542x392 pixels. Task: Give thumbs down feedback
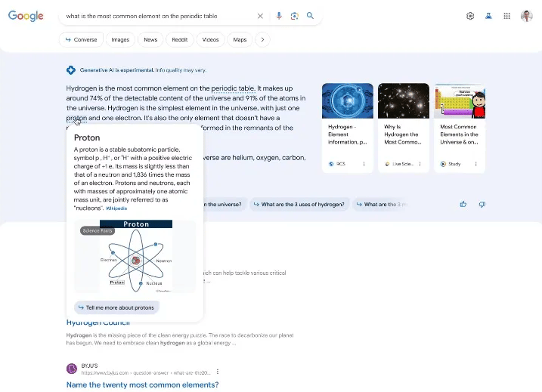(482, 205)
